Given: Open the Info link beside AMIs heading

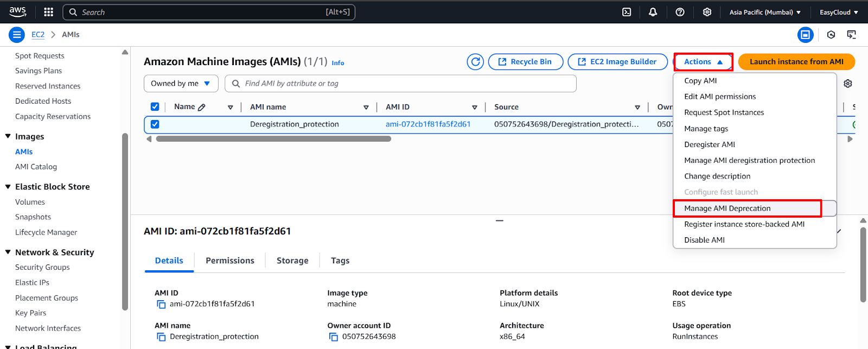Looking at the screenshot, I should (338, 63).
